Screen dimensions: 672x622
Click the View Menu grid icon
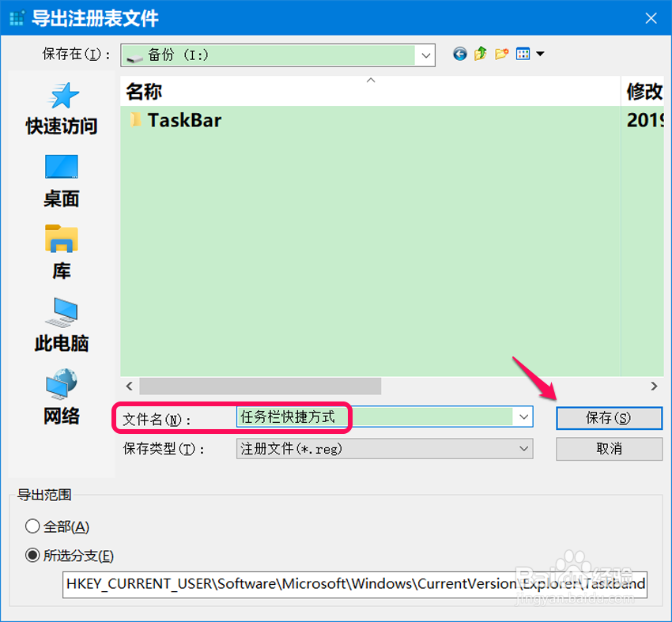click(x=523, y=54)
